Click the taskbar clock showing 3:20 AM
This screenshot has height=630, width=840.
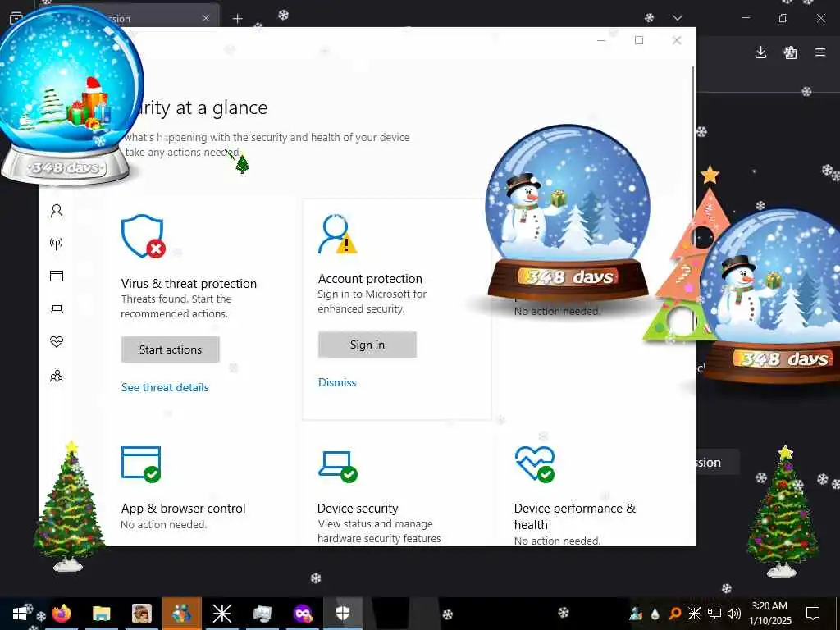pyautogui.click(x=769, y=614)
